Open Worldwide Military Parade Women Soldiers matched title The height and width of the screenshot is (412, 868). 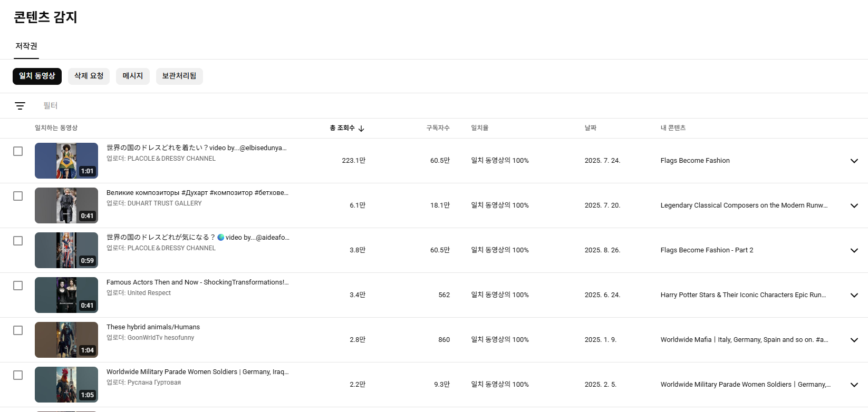click(198, 372)
